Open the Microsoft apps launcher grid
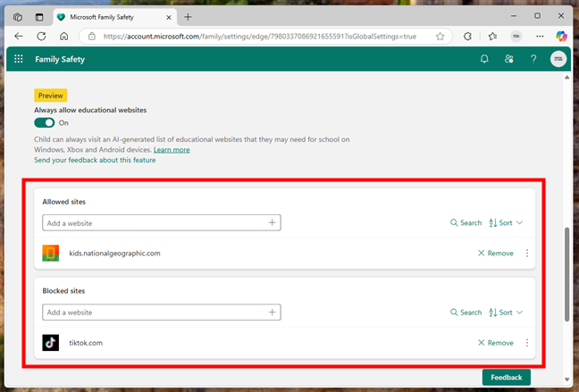This screenshot has height=392, width=579. coord(19,59)
